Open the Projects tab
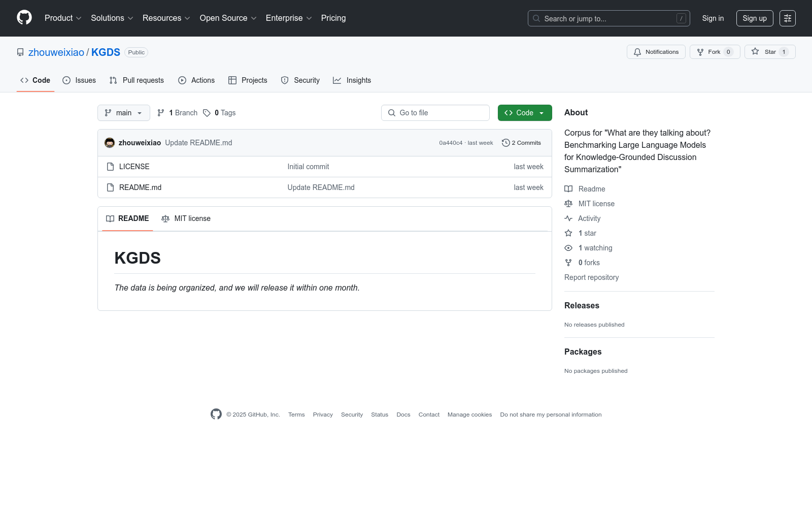The height and width of the screenshot is (508, 812). [x=248, y=80]
